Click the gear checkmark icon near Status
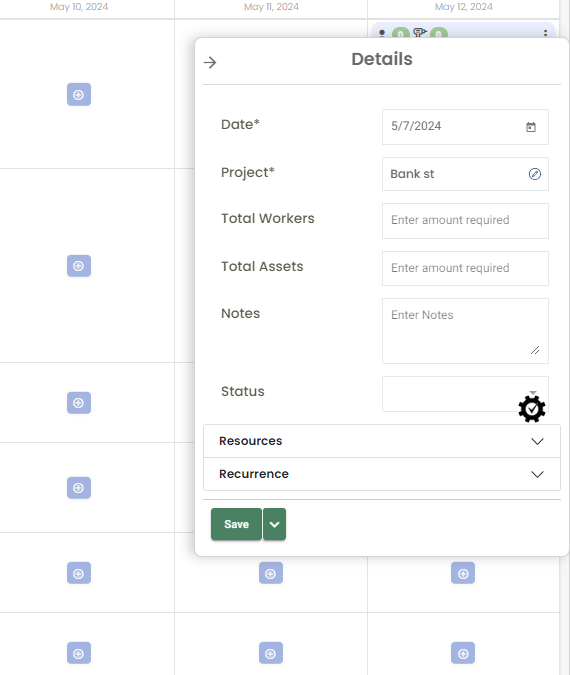Screen dimensions: 570x675 [x=532, y=409]
